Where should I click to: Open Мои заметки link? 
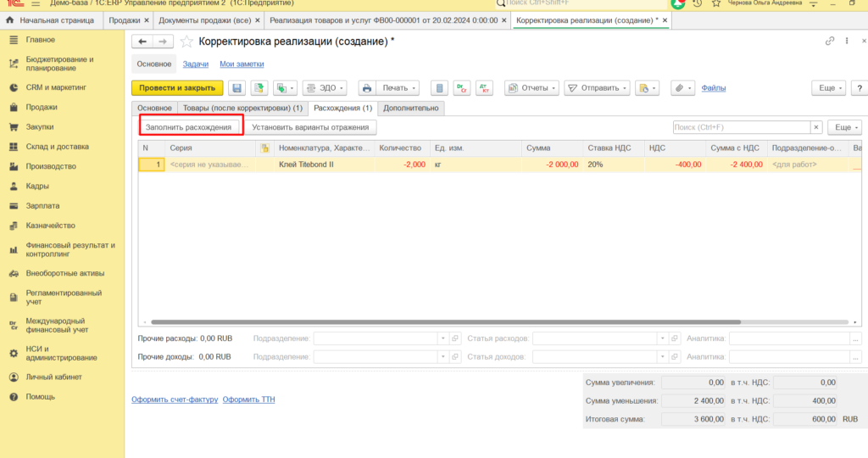(x=242, y=64)
